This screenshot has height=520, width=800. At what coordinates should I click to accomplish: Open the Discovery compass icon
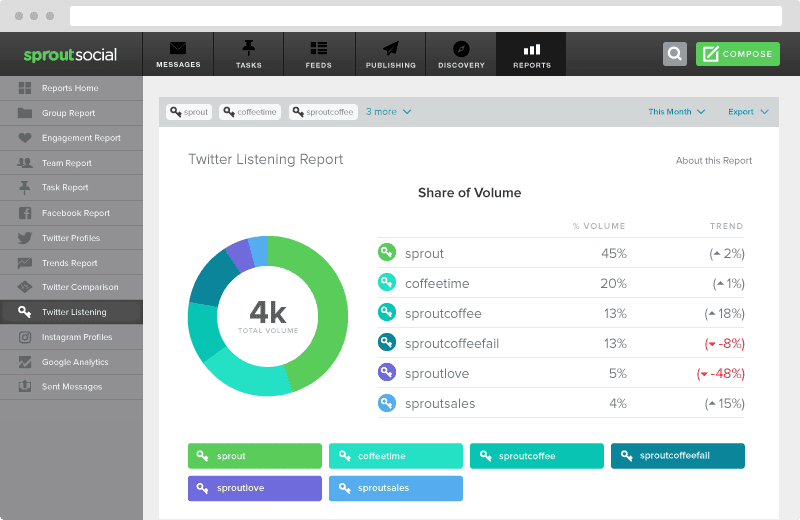461,48
